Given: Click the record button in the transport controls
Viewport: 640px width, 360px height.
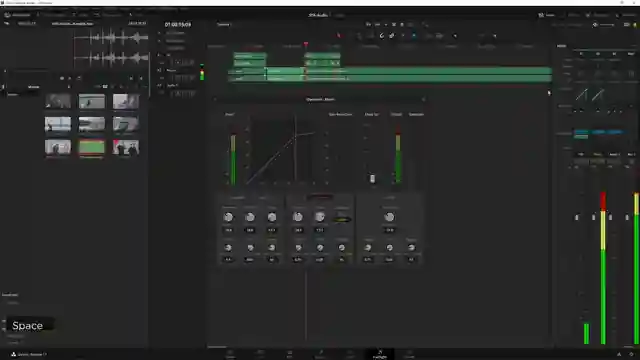Looking at the screenshot, I should pyautogui.click(x=402, y=24).
